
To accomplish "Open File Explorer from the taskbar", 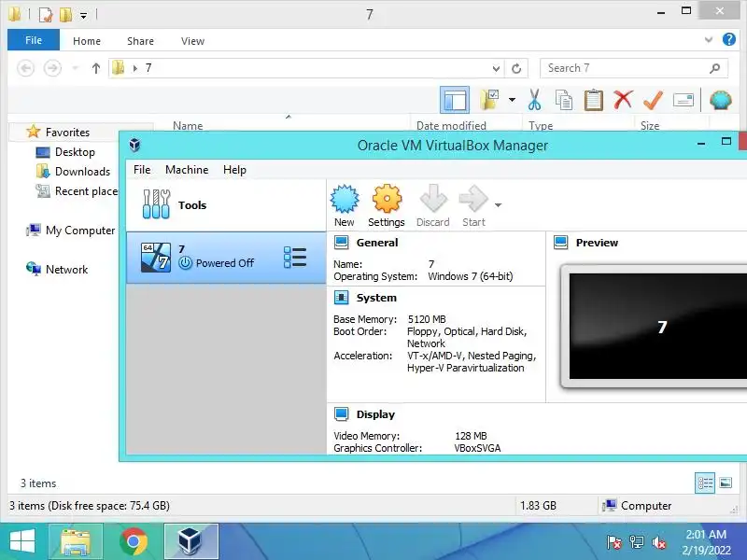I will tap(76, 542).
